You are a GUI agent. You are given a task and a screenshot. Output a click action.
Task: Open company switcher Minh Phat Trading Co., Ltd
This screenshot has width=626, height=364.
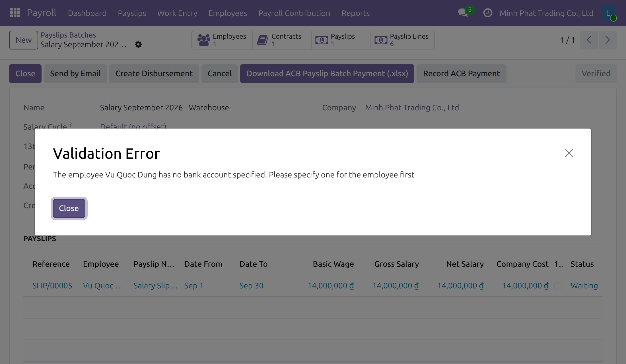546,13
